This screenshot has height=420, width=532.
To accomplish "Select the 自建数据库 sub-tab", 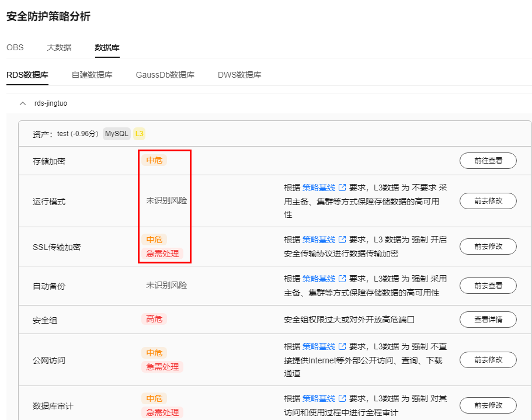I will (x=92, y=75).
